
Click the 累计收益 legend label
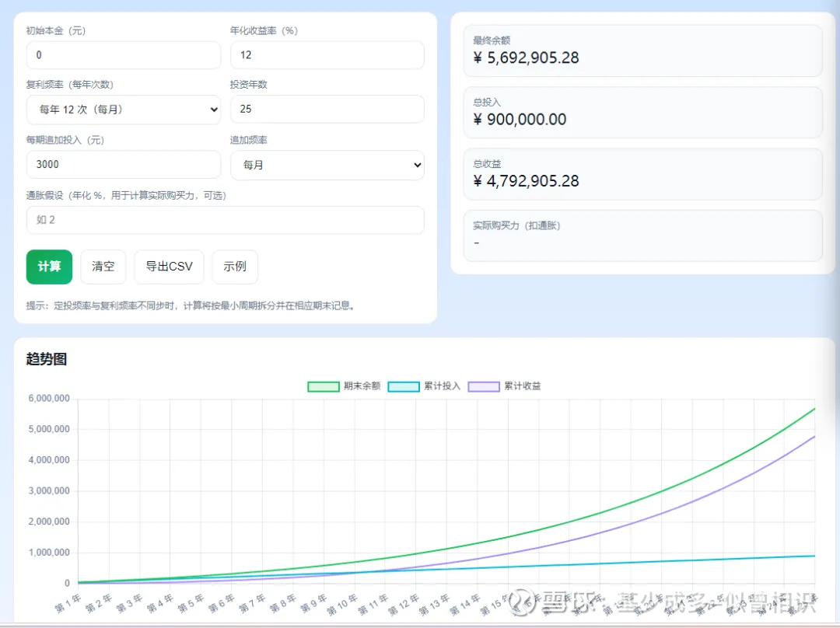[522, 386]
